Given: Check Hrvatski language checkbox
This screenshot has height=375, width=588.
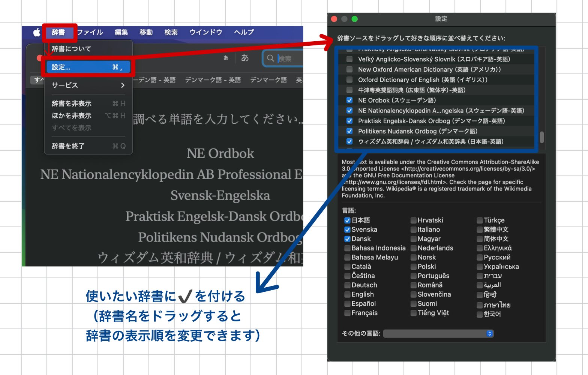Looking at the screenshot, I should (414, 220).
